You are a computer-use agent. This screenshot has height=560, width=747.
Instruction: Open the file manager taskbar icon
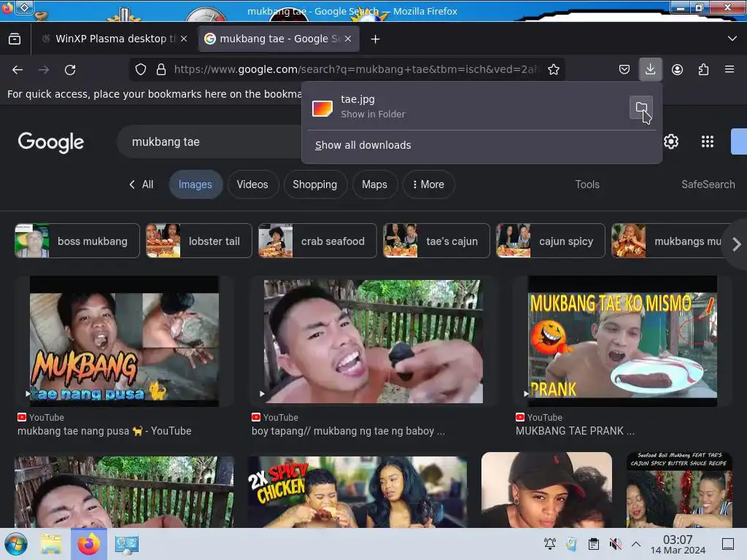(x=51, y=544)
